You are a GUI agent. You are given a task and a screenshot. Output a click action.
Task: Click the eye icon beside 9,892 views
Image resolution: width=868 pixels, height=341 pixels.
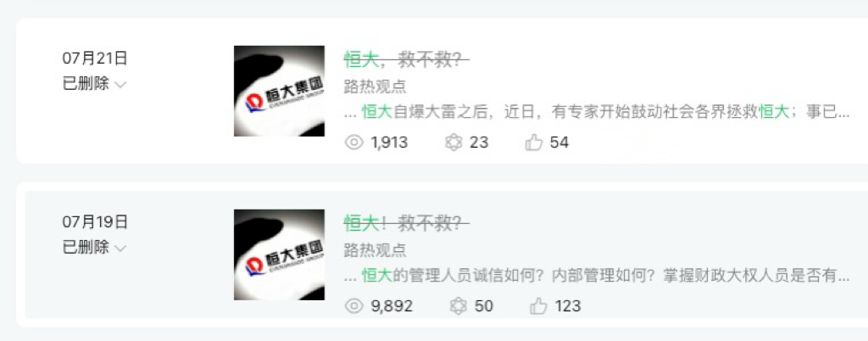(x=353, y=306)
